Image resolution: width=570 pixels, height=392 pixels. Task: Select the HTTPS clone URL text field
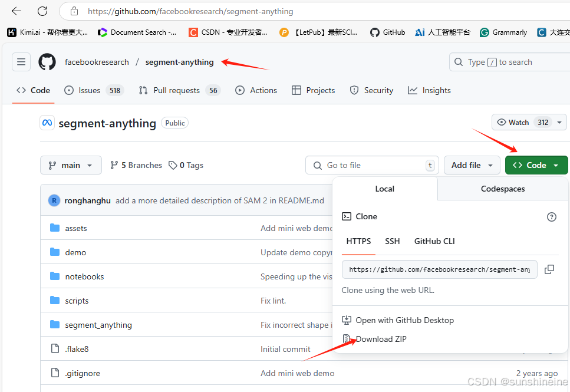click(x=440, y=269)
